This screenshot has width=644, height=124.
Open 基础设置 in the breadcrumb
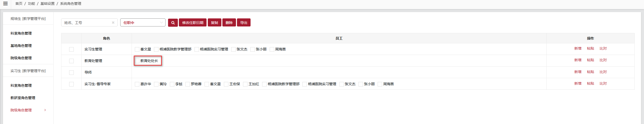coord(48,4)
